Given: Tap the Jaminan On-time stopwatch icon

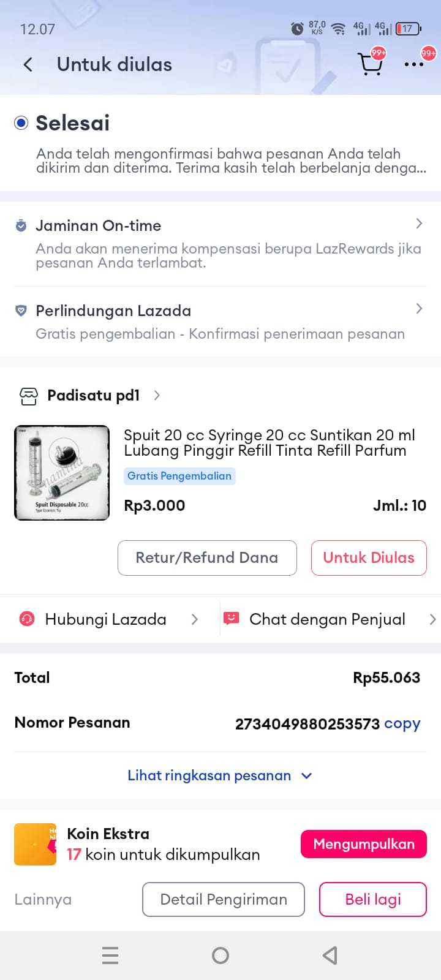Looking at the screenshot, I should 21,226.
